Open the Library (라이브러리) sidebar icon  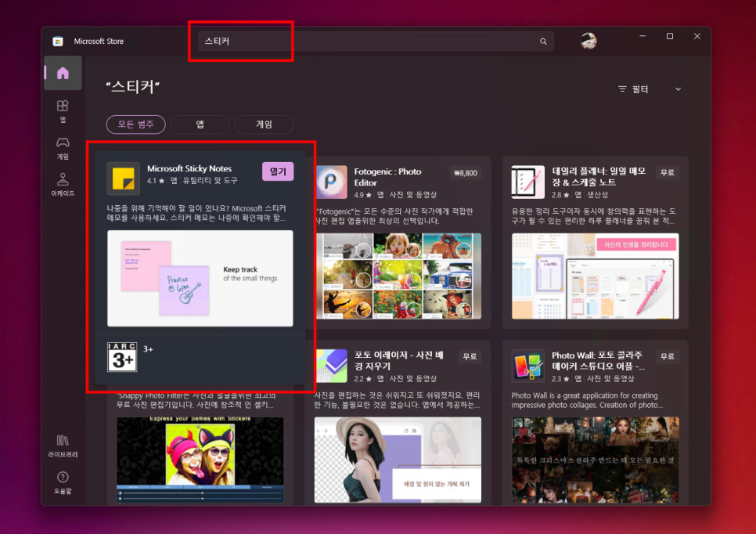[x=63, y=446]
